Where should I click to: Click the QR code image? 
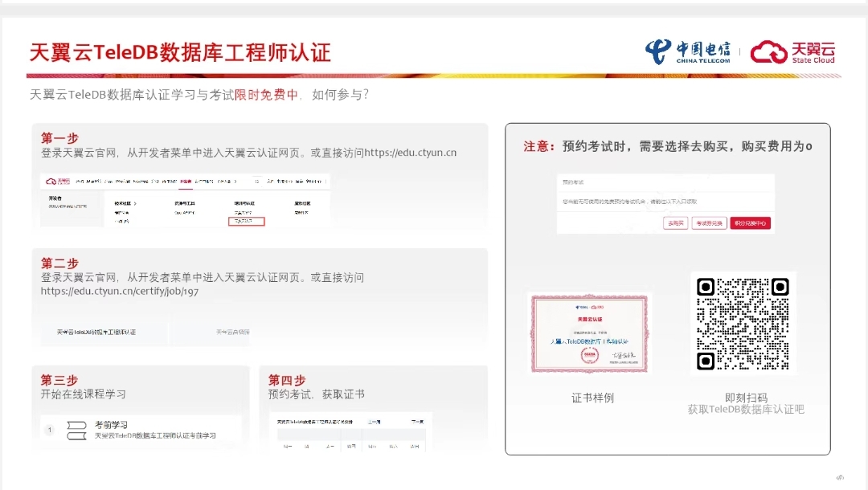click(743, 324)
